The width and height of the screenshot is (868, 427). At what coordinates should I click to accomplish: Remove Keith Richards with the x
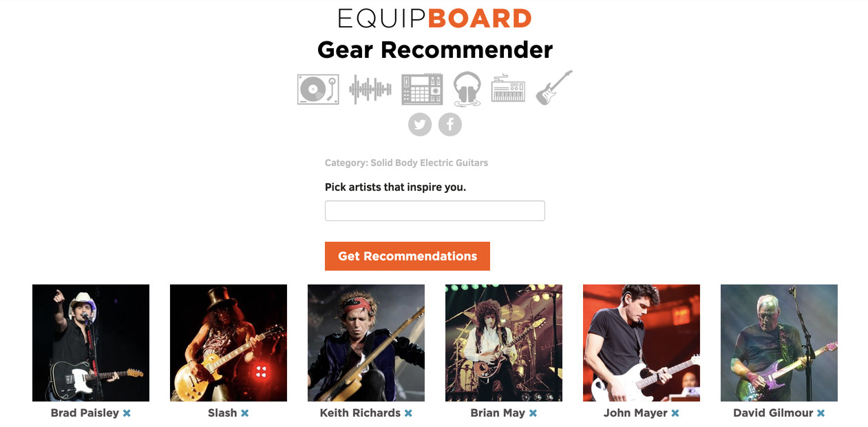click(x=408, y=413)
